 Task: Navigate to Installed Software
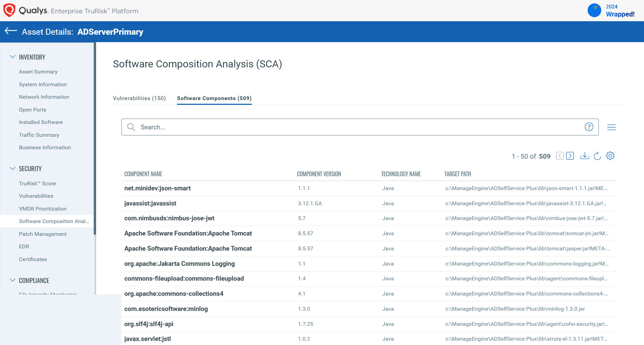pyautogui.click(x=41, y=122)
